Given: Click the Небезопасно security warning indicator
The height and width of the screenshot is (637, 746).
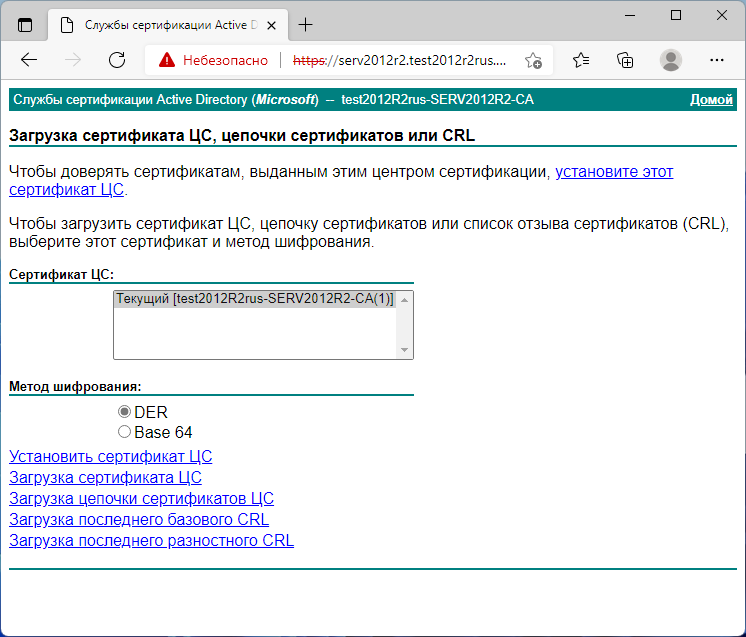Looking at the screenshot, I should click(213, 60).
